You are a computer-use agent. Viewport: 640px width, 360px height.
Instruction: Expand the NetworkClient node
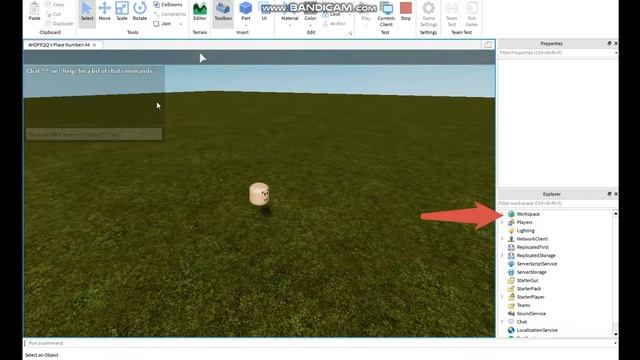coord(502,239)
